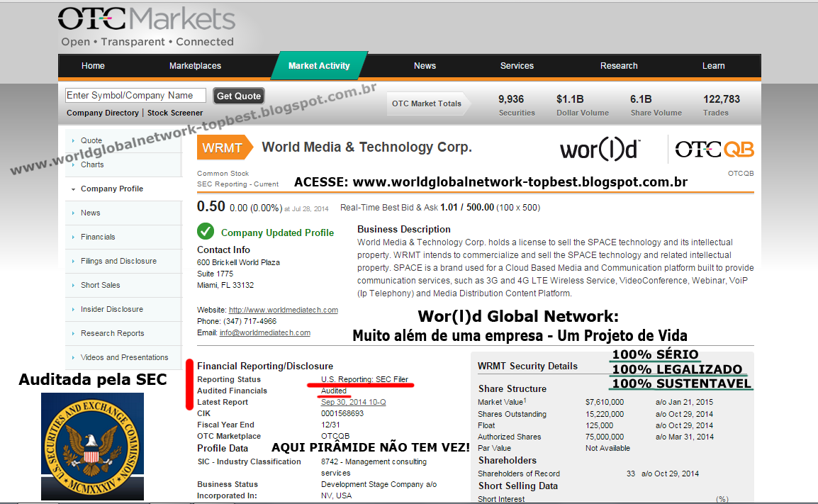Click the Float value 125,000
The image size is (818, 504).
[599, 425]
